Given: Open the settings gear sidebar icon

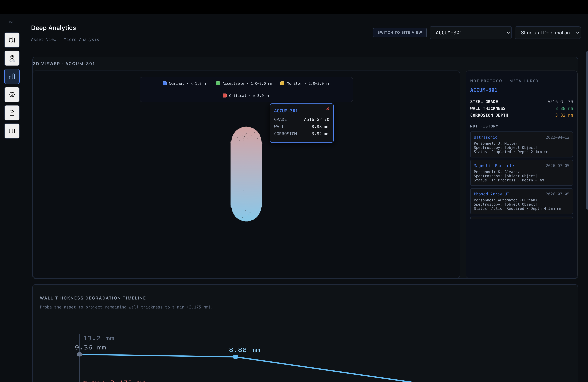Looking at the screenshot, I should [x=12, y=95].
